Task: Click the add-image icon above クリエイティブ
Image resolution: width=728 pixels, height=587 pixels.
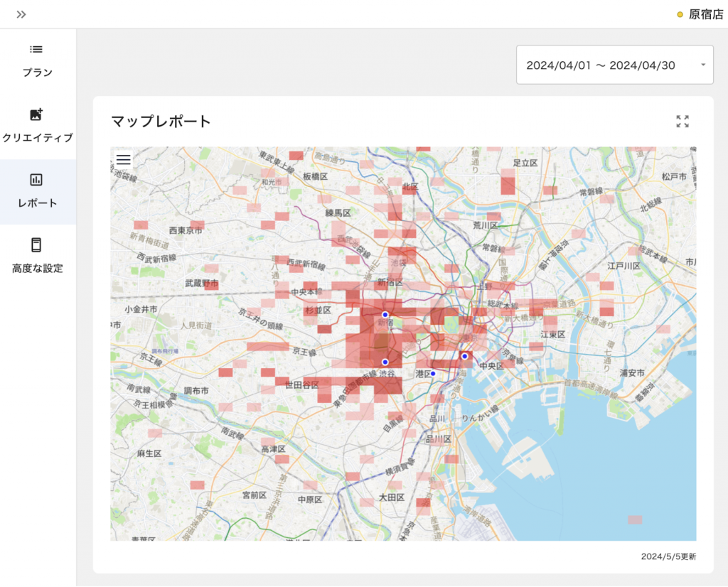Action: (36, 114)
